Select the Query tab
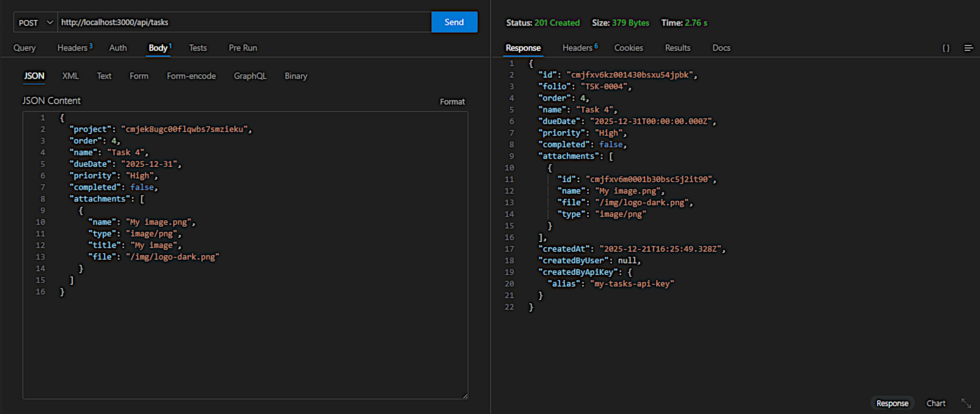 pos(24,48)
